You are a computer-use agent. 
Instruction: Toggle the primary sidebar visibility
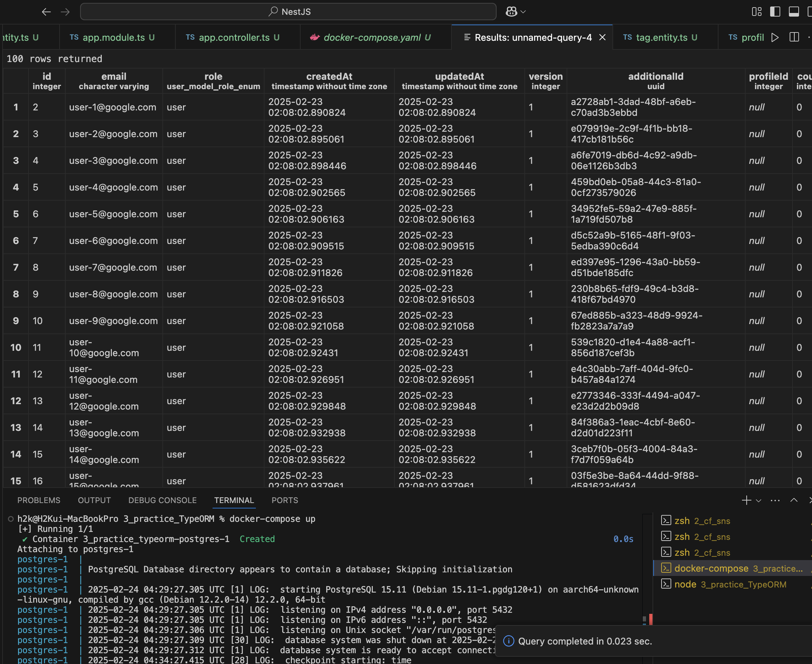click(x=775, y=12)
